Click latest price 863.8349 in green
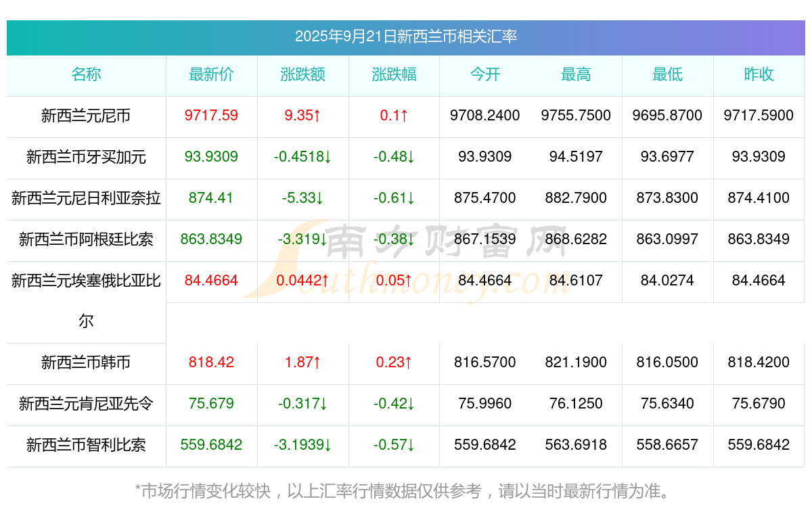The height and width of the screenshot is (512, 812). click(x=211, y=239)
